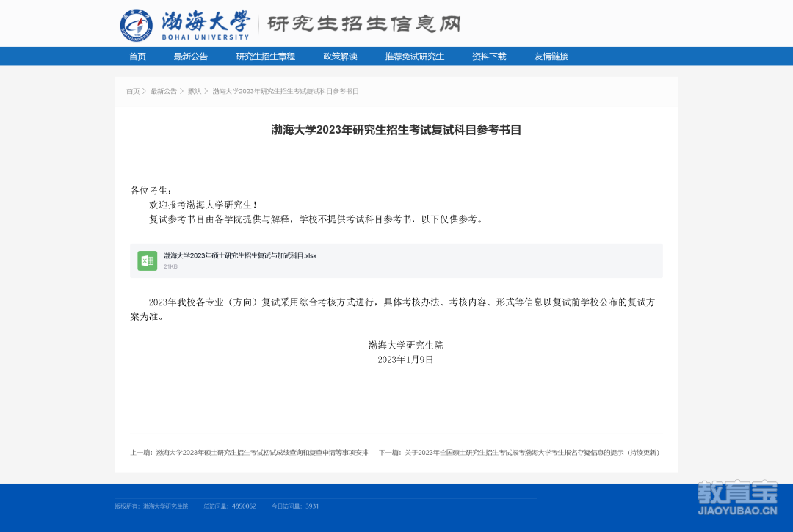Click footer text 版权所有：渤海大学研究生院

[x=151, y=506]
